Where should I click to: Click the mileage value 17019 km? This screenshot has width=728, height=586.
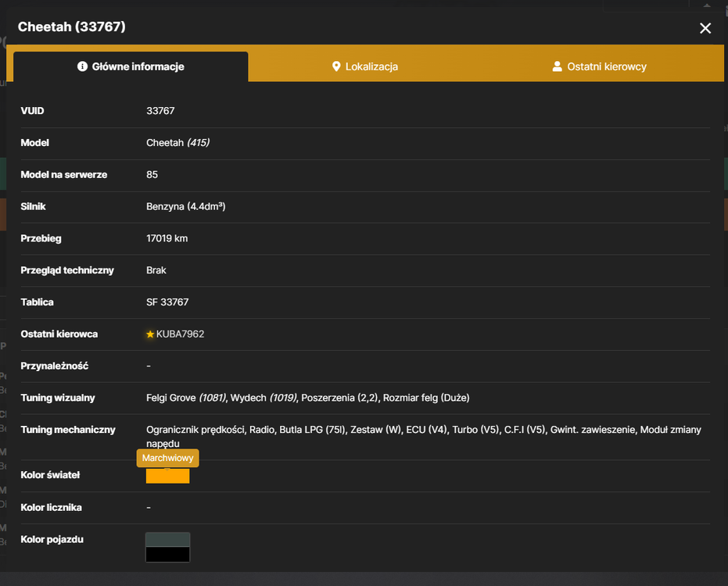coord(167,238)
